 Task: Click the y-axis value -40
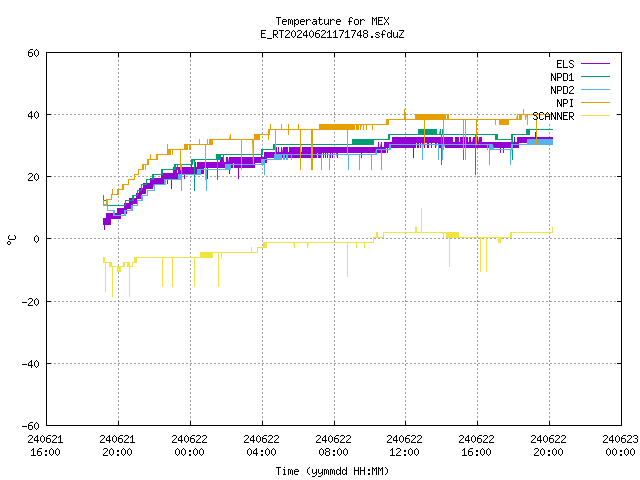coord(31,364)
